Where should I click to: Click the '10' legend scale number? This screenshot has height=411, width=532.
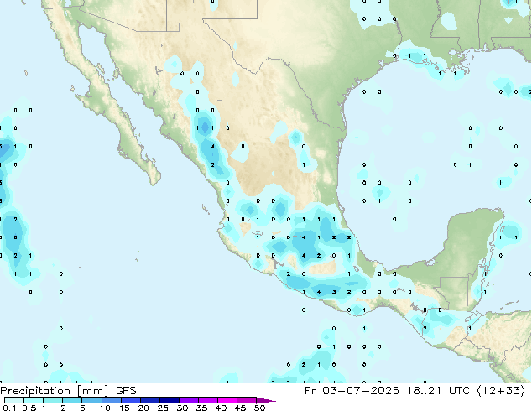(x=105, y=408)
